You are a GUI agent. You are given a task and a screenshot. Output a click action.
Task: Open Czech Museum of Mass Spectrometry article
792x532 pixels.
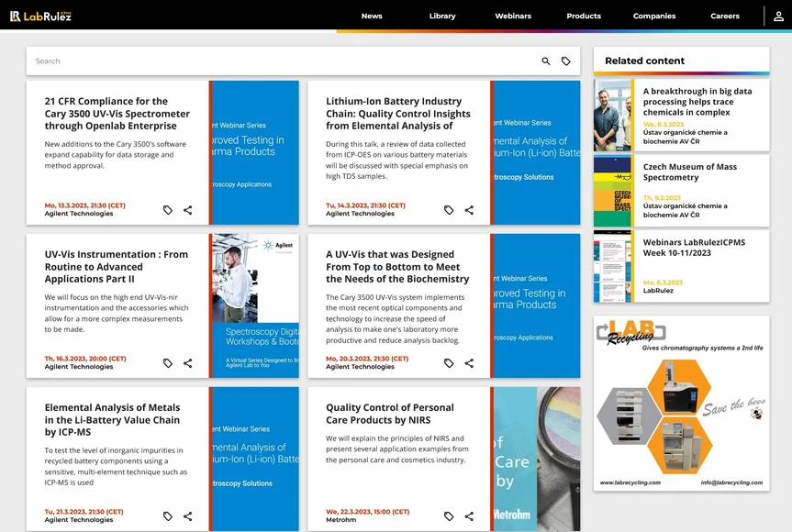(690, 172)
